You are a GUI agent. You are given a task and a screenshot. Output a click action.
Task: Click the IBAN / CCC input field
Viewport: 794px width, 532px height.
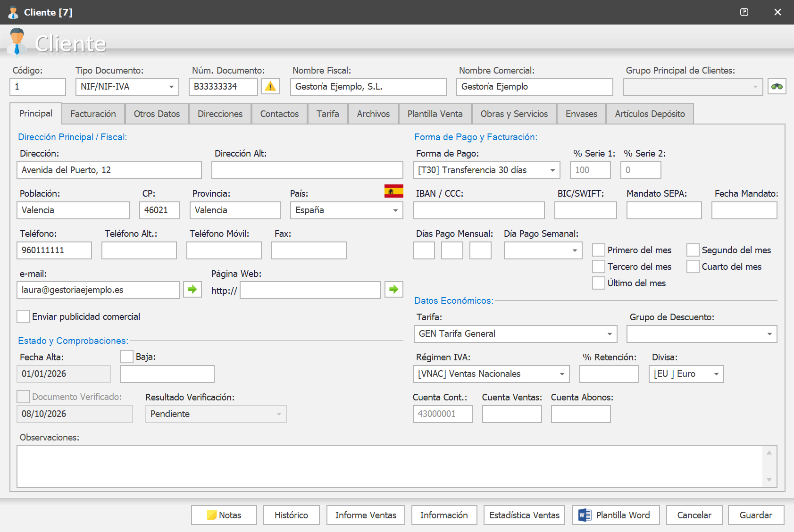478,210
